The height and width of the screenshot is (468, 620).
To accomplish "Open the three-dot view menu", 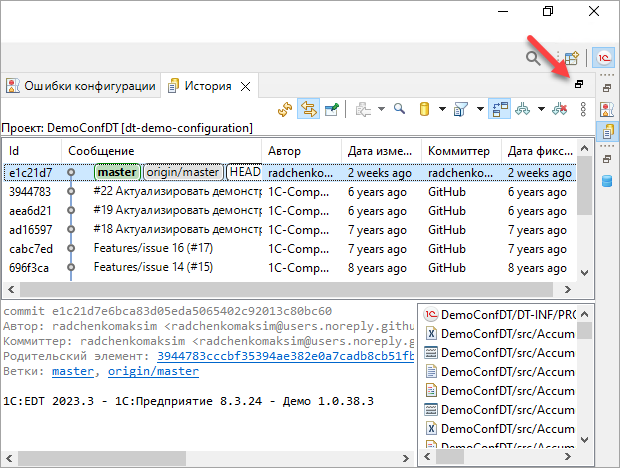I will pyautogui.click(x=583, y=109).
